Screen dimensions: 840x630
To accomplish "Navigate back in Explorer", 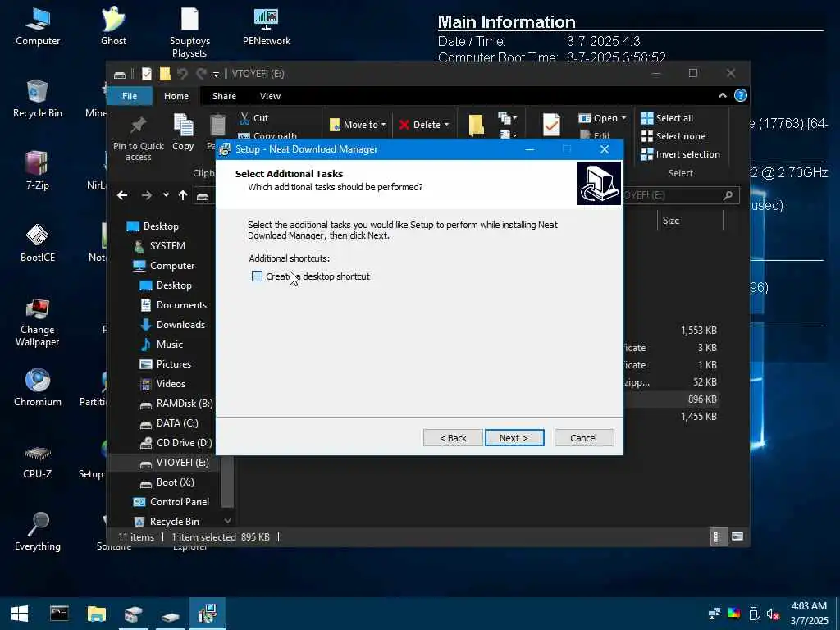I will [x=122, y=195].
